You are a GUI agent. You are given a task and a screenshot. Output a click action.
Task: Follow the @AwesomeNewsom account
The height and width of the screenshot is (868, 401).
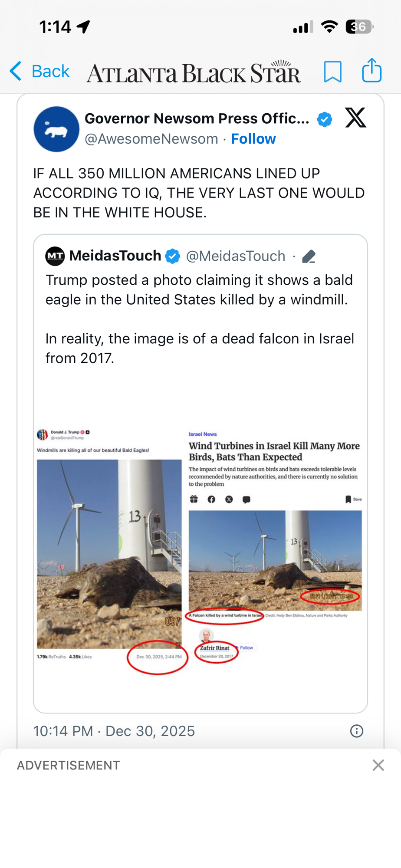(253, 139)
